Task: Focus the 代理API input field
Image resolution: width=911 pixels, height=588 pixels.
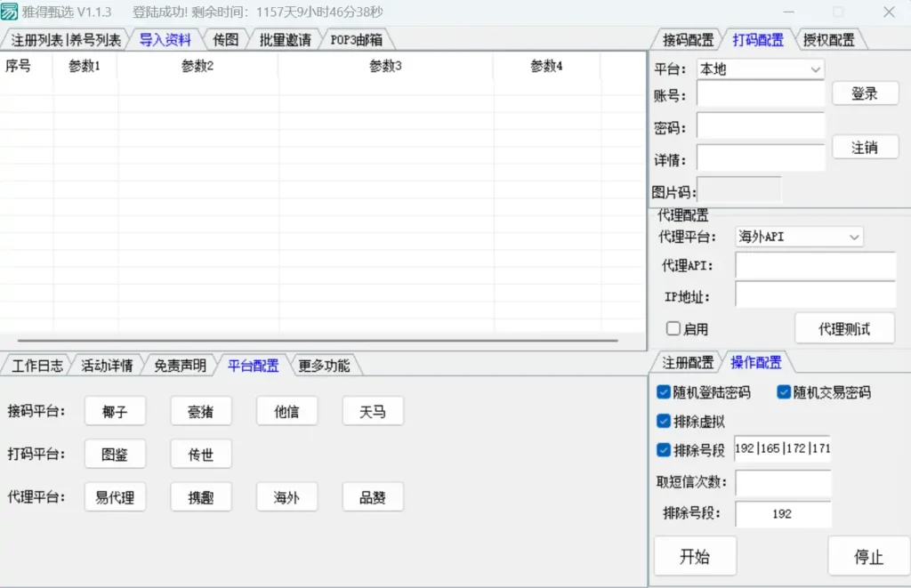Action: (815, 265)
